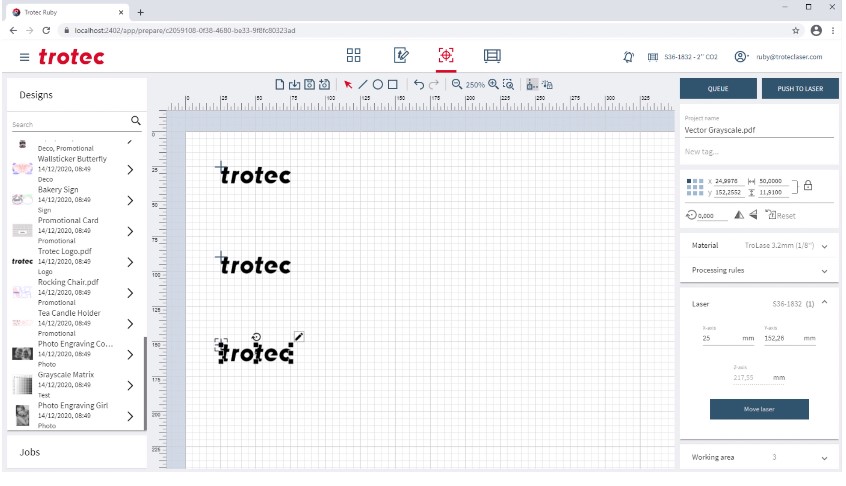Switch to the Design editor tab
This screenshot has width=846, height=486.
(401, 56)
